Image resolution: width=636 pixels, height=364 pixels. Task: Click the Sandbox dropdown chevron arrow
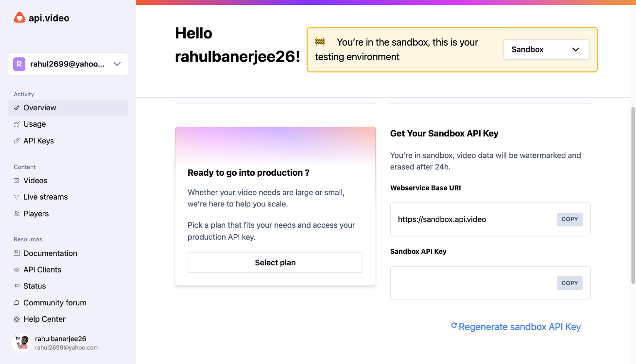[576, 49]
